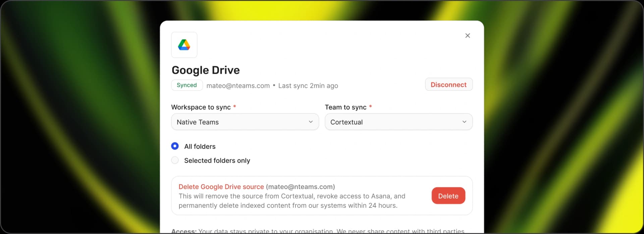Click the Team to sync label
Screen dimensions: 644x234
[345, 107]
